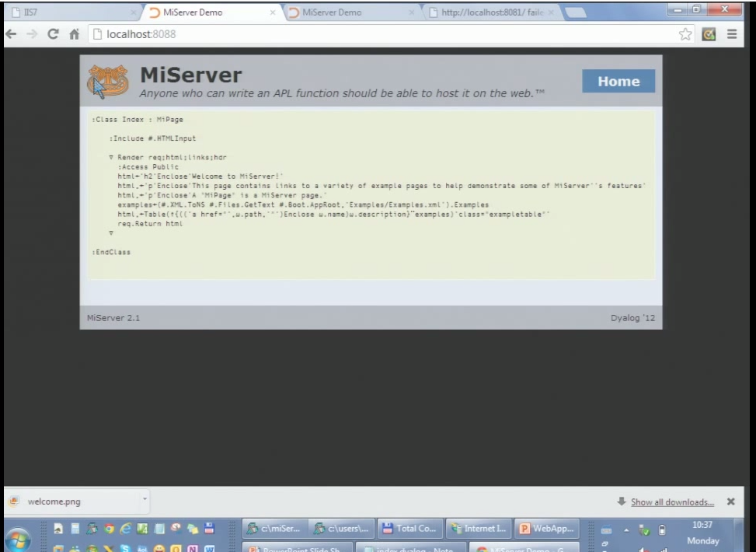Open a new browser tab
Viewport: 756px width, 552px height.
tap(576, 13)
